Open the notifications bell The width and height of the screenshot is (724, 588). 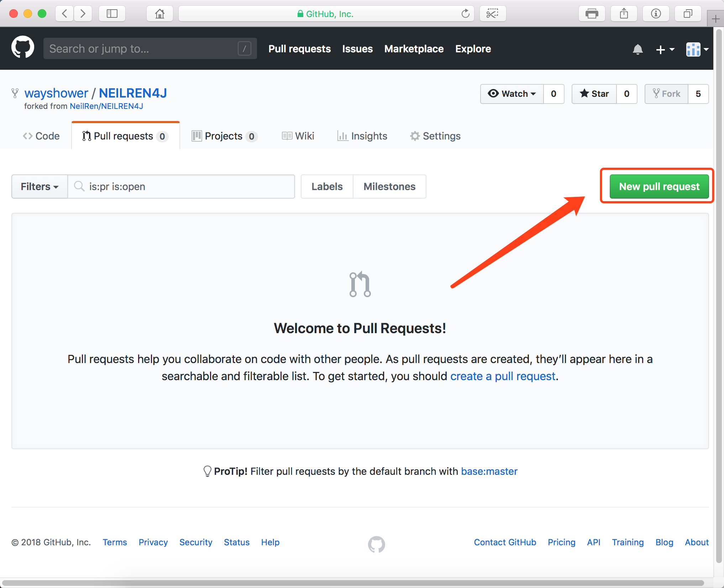pos(638,49)
